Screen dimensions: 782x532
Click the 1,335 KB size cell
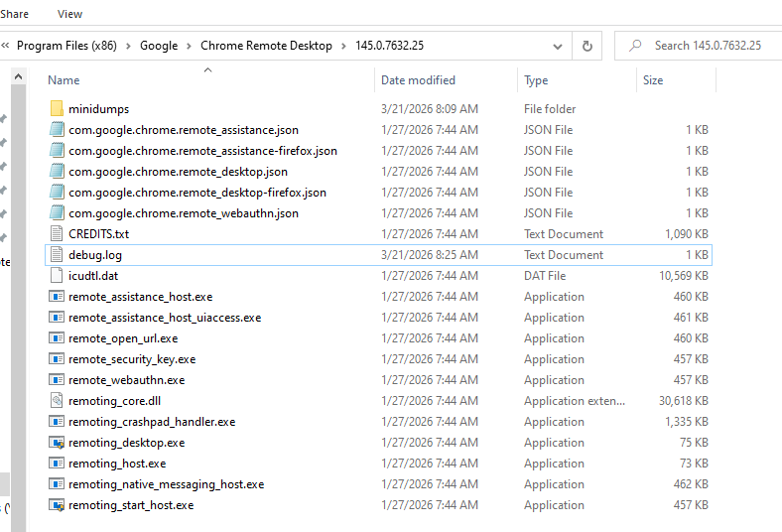687,422
